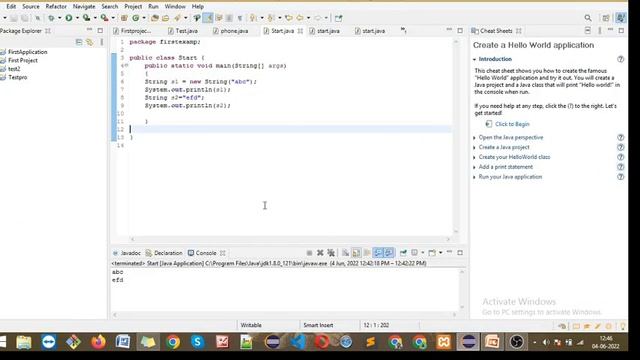The height and width of the screenshot is (360, 640).
Task: Show hidden editor tabs list
Action: tap(403, 30)
